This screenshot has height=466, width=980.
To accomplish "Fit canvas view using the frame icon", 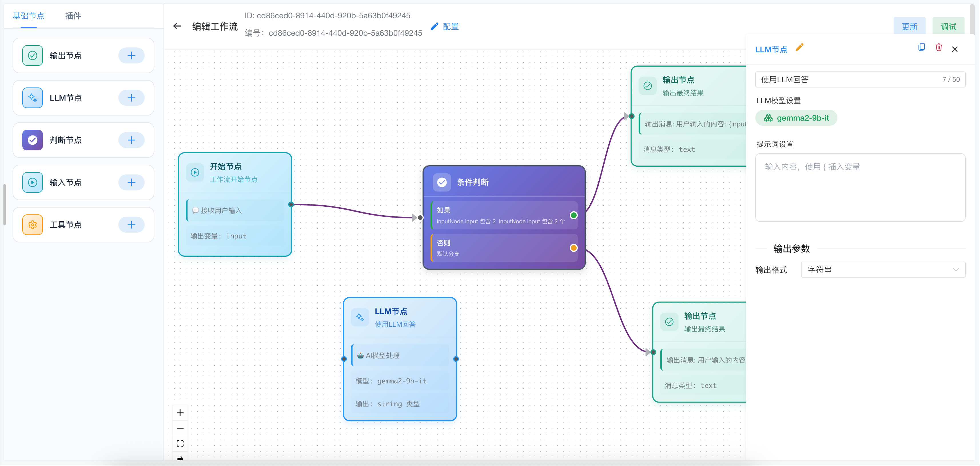I will [x=180, y=443].
